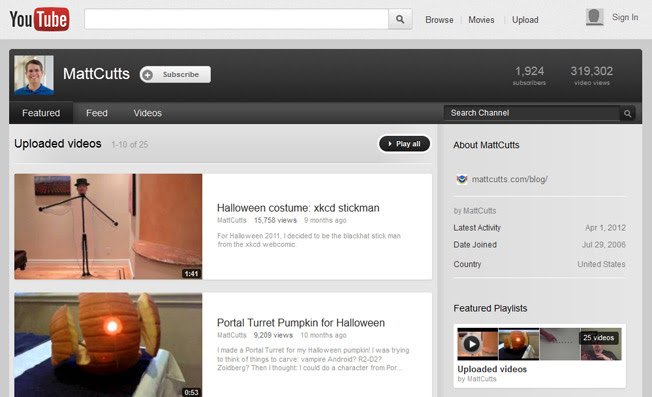
Task: Open the Browse menu link
Action: 439,20
